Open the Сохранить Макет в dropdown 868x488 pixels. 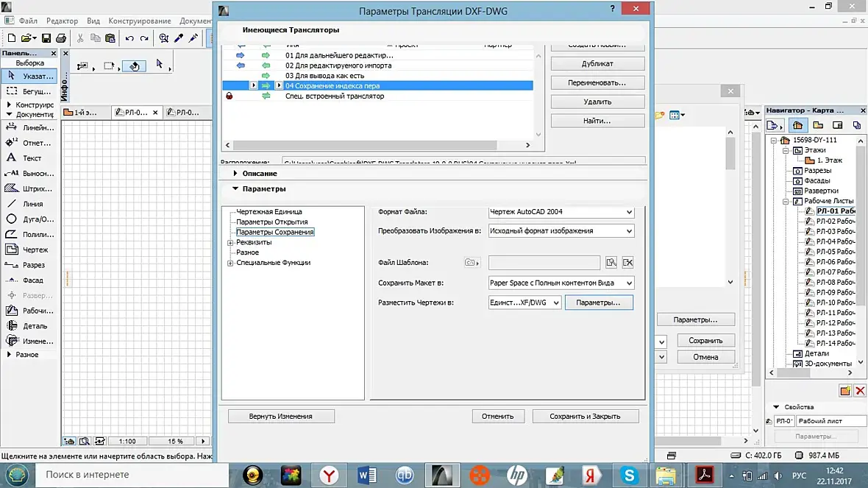click(561, 283)
